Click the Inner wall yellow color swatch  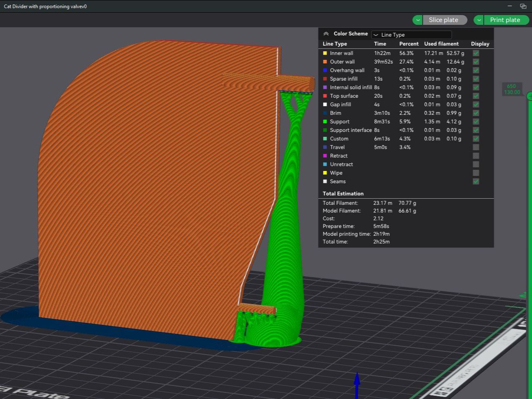(325, 53)
